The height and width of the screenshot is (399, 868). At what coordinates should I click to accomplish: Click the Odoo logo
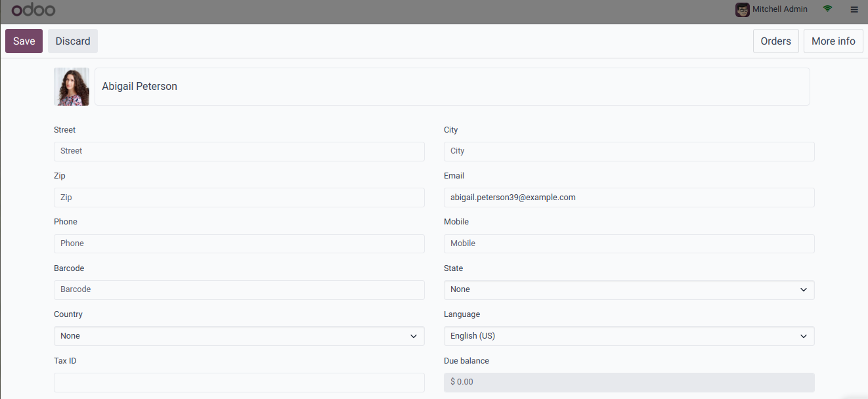(x=33, y=10)
